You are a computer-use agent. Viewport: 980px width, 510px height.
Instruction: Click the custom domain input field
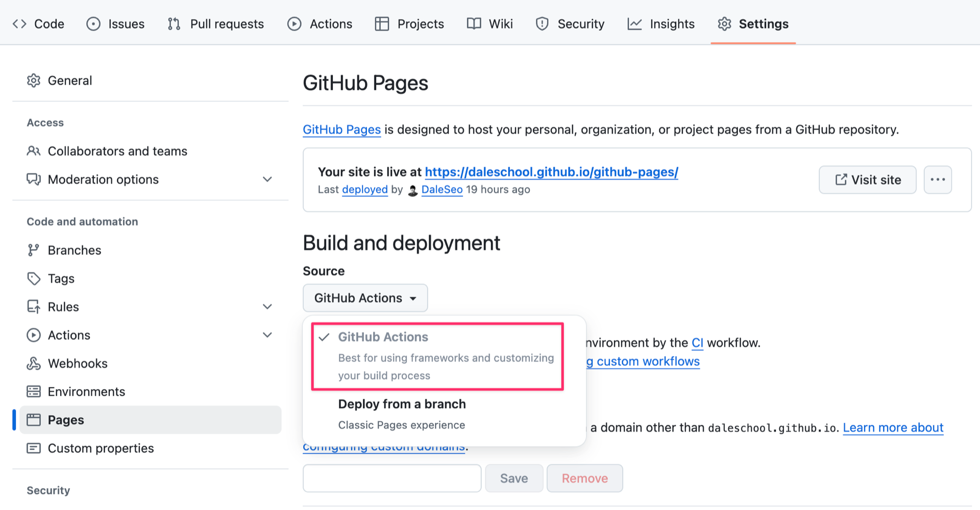pyautogui.click(x=391, y=478)
